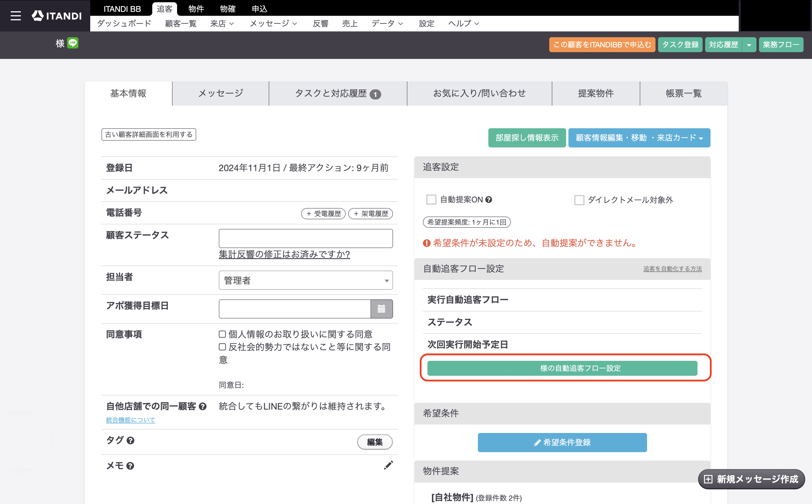Image resolution: width=812 pixels, height=504 pixels.
Task: Open the hamburger menu icon
Action: pos(16,16)
